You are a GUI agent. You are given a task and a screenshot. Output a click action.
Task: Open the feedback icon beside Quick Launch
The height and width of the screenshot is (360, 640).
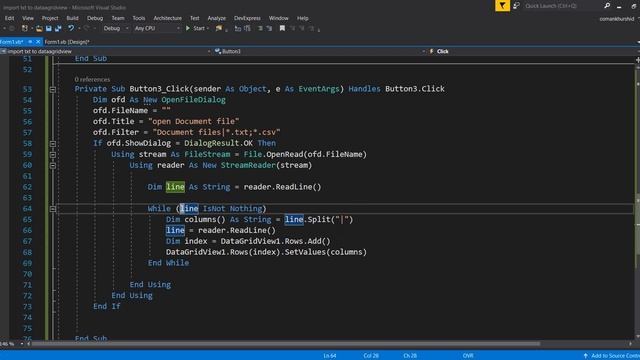click(516, 6)
